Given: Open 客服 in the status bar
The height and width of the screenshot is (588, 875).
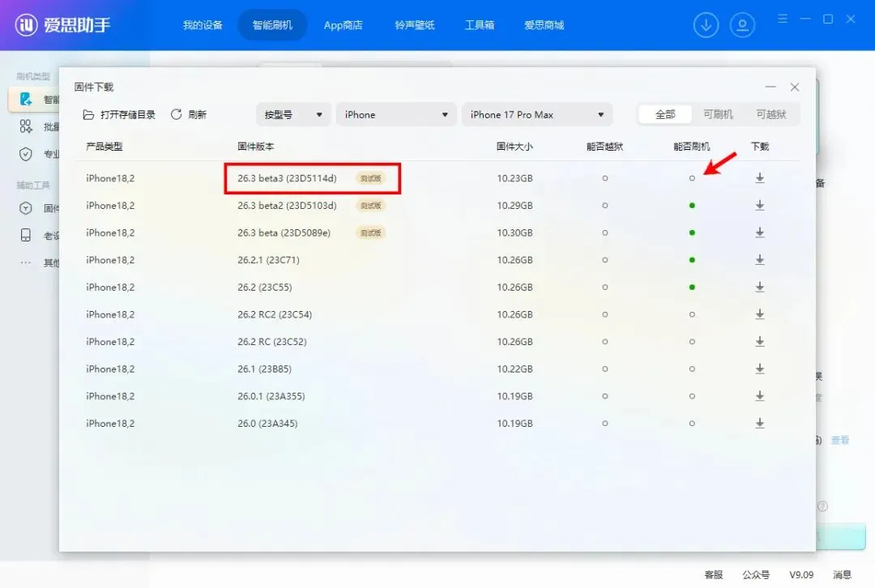Looking at the screenshot, I should [x=713, y=574].
